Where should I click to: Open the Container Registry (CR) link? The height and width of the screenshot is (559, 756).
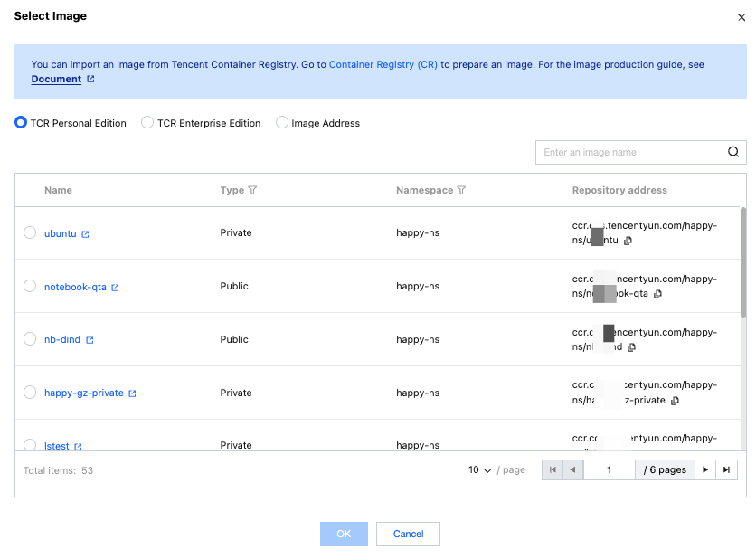click(383, 65)
